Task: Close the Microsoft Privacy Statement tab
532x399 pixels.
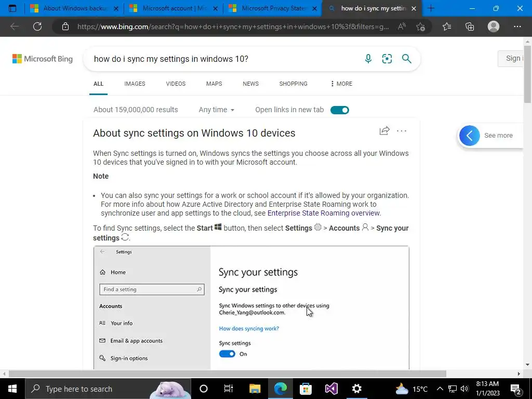Action: tap(314, 9)
